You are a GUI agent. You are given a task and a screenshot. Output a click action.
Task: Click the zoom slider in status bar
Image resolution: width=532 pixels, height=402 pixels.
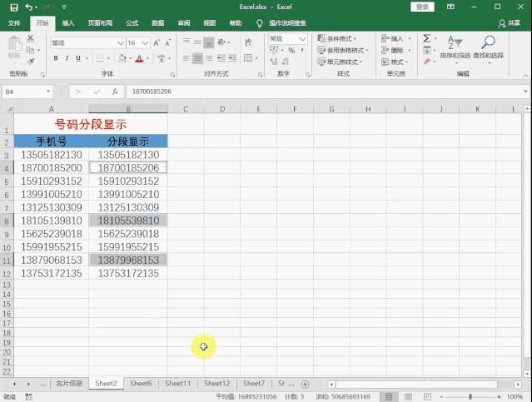[470, 396]
